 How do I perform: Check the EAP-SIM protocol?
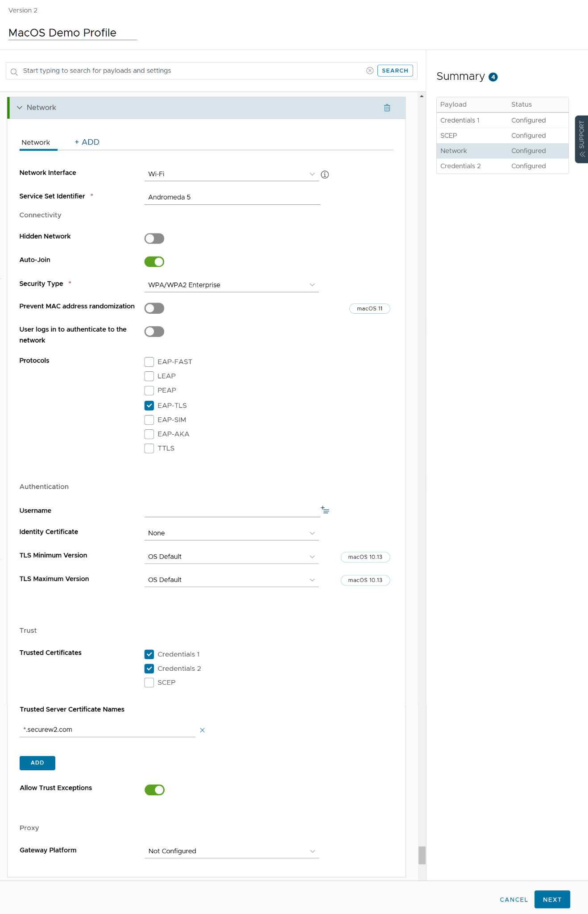pyautogui.click(x=149, y=420)
